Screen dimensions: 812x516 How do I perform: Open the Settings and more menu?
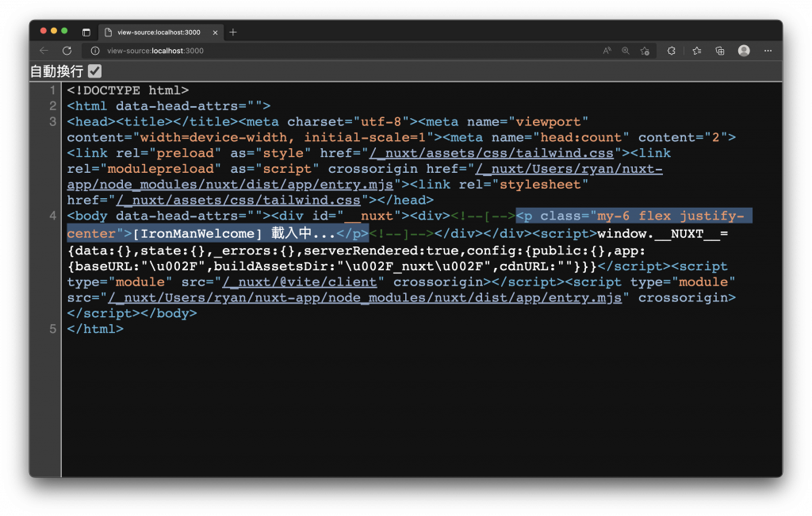click(768, 51)
